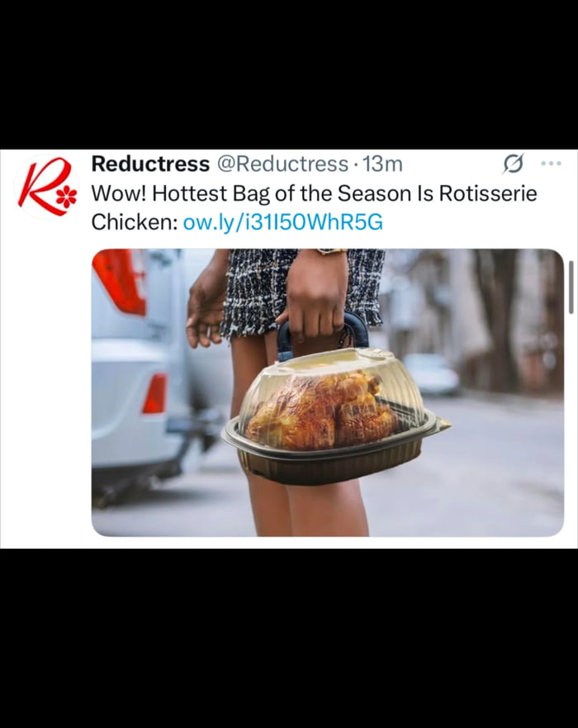Click the gold wristwatch in the photo
The height and width of the screenshot is (728, 578).
(x=331, y=251)
